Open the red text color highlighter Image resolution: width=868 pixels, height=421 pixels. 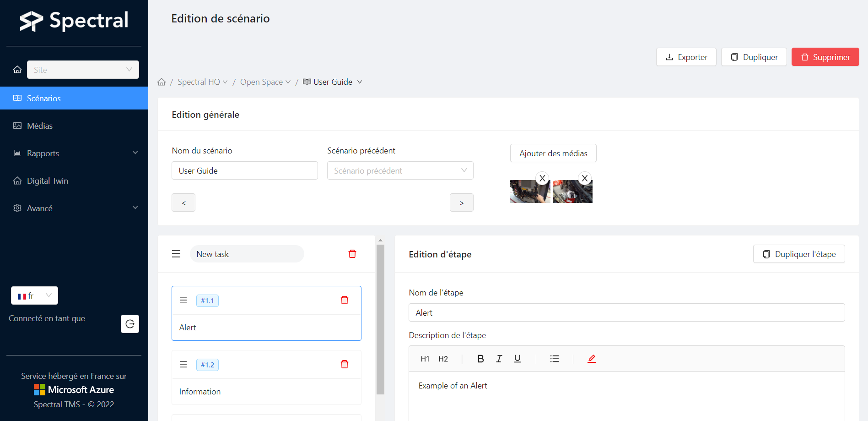pos(592,359)
